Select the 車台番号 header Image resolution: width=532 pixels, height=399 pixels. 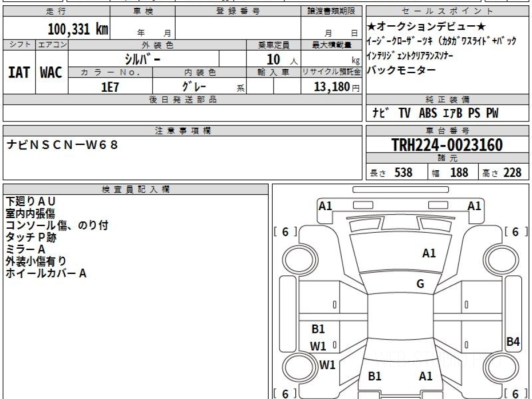448,131
